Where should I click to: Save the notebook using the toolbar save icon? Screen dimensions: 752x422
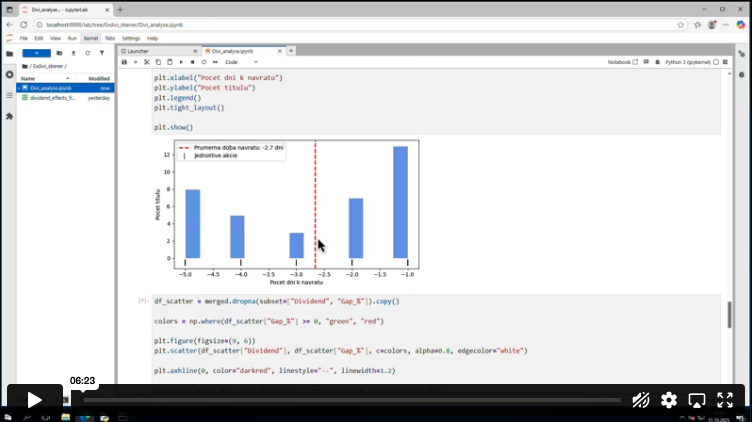pyautogui.click(x=123, y=62)
